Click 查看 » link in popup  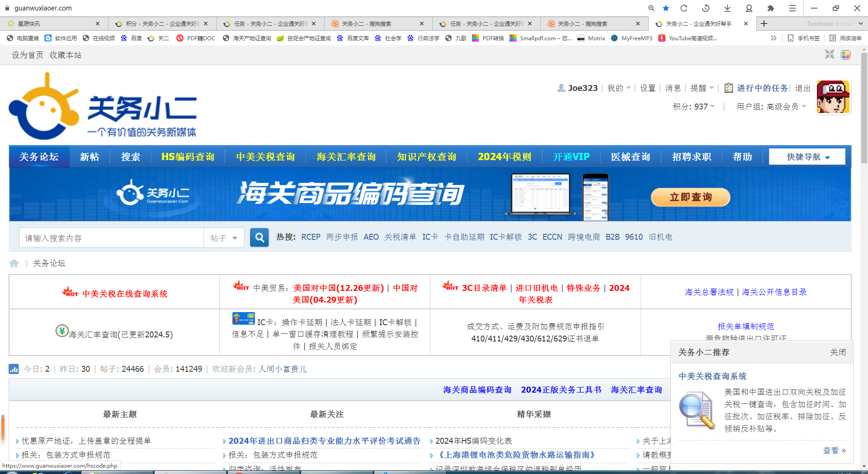835,450
